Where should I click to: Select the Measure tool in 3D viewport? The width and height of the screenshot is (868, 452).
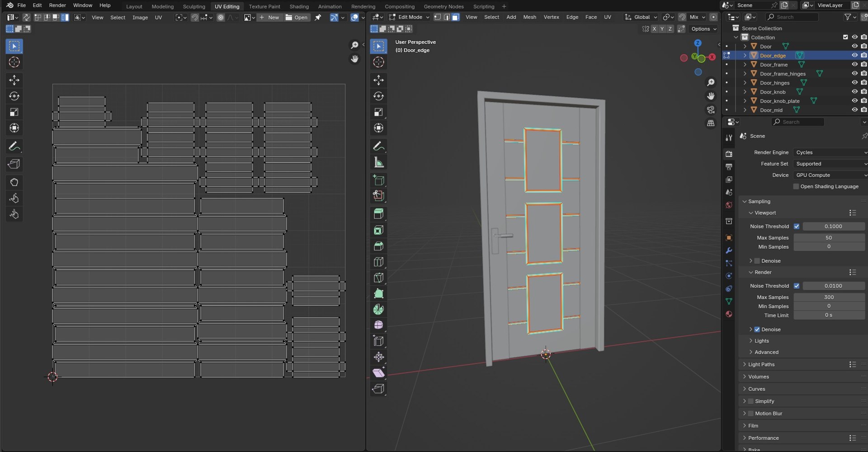tap(378, 162)
